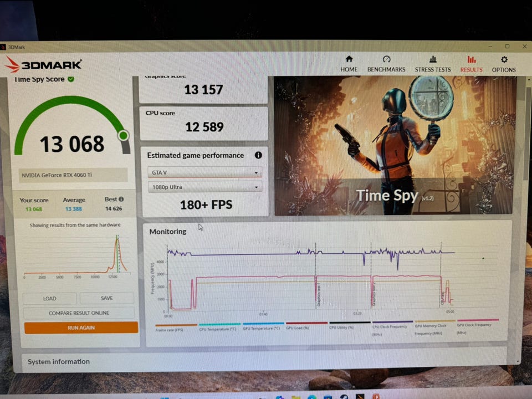This screenshot has height=399, width=532.
Task: Open the 1080p Ultra preset dropdown
Action: (x=204, y=187)
